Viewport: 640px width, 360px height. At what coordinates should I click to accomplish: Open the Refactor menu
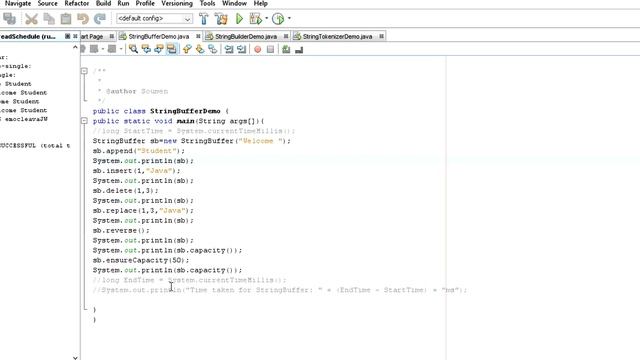(x=77, y=4)
